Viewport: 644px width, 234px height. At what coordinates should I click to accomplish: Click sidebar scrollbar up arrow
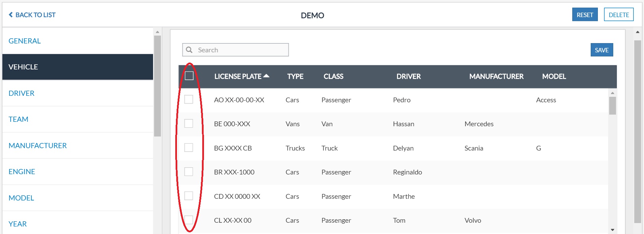click(157, 32)
